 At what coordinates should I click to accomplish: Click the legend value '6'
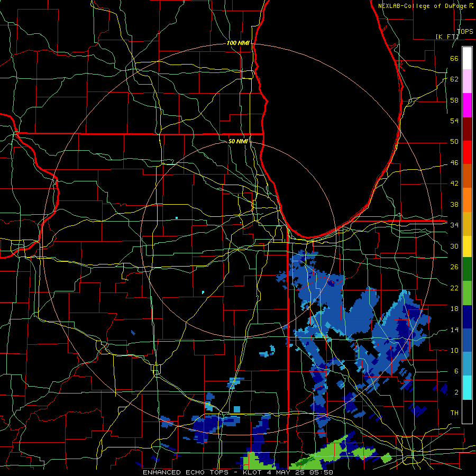pos(456,371)
